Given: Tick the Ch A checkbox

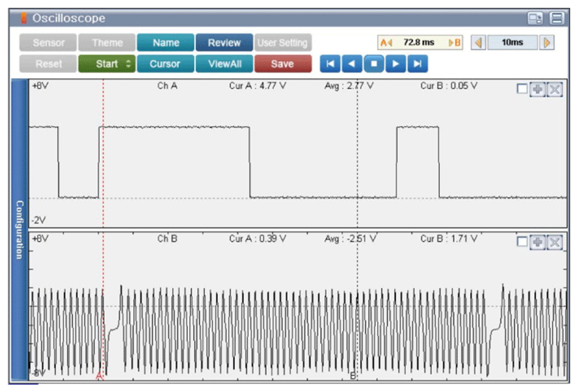Looking at the screenshot, I should (523, 89).
